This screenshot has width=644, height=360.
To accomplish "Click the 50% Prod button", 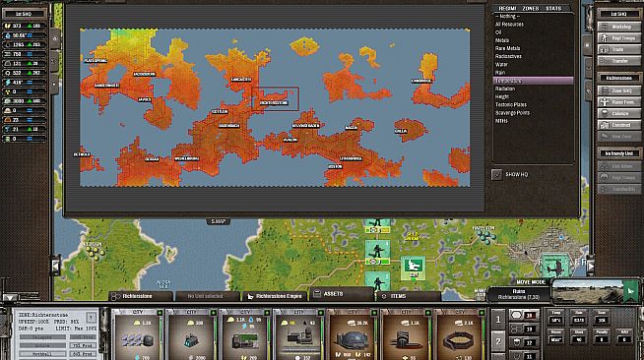I will (x=83, y=353).
